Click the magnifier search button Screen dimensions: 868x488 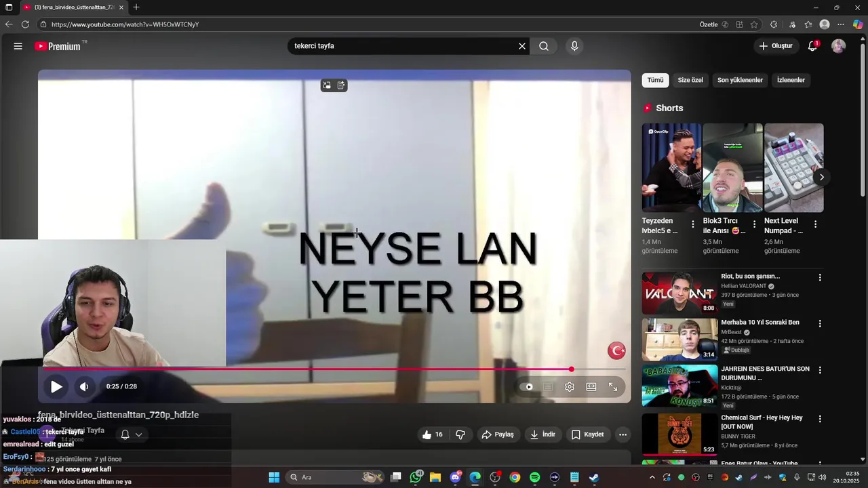coord(544,46)
